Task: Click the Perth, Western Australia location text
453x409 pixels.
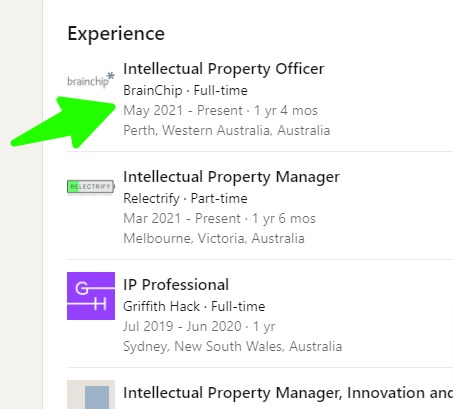Action: click(x=227, y=130)
